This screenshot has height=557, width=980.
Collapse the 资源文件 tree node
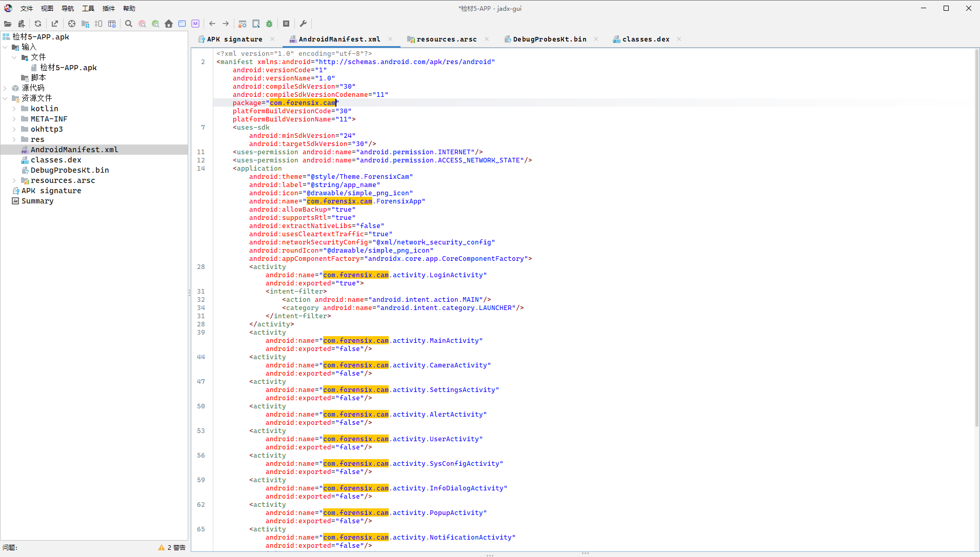coord(5,98)
